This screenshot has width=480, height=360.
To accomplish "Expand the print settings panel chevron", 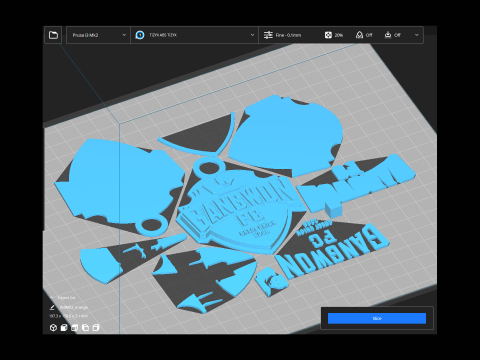I will coord(416,35).
